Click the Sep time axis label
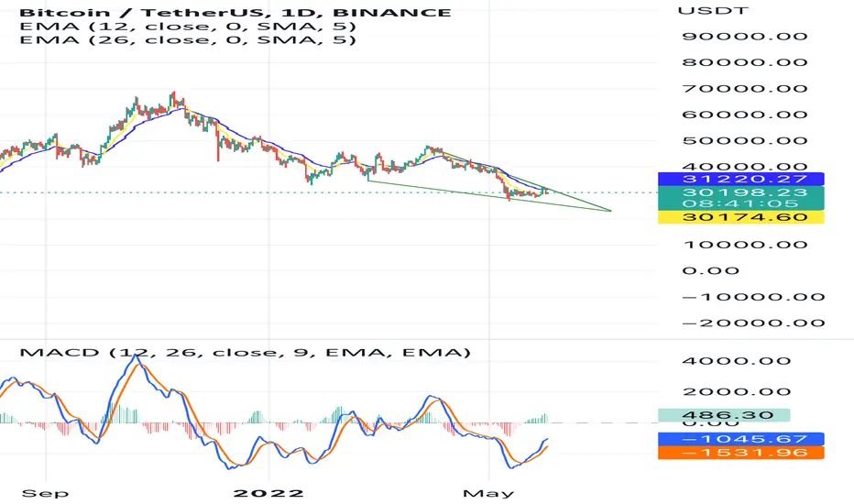The height and width of the screenshot is (504, 854). tap(45, 494)
